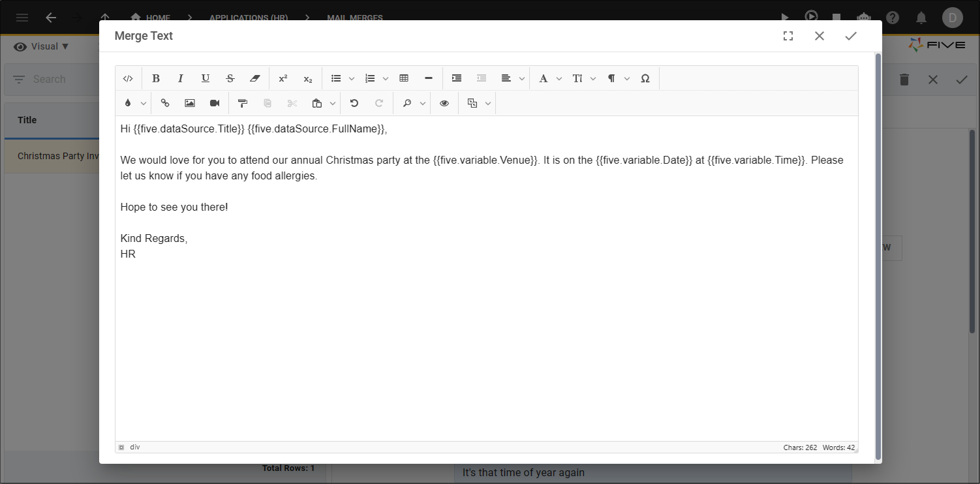Click the Search field in background list
Viewport: 980px width, 484px height.
tap(52, 79)
